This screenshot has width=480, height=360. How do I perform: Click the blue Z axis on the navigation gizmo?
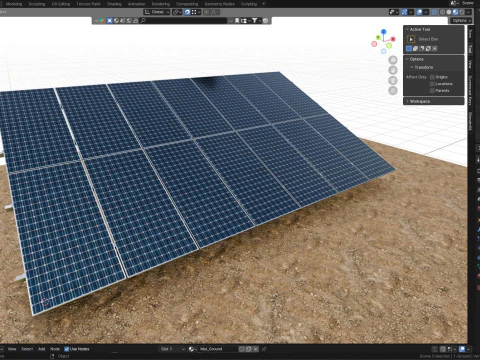(x=384, y=31)
